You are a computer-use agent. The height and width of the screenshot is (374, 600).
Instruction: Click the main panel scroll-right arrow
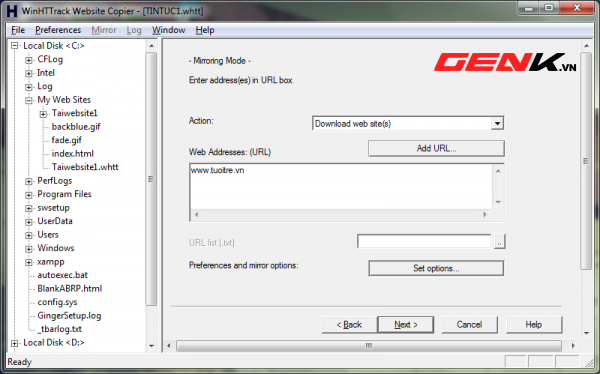(x=573, y=346)
